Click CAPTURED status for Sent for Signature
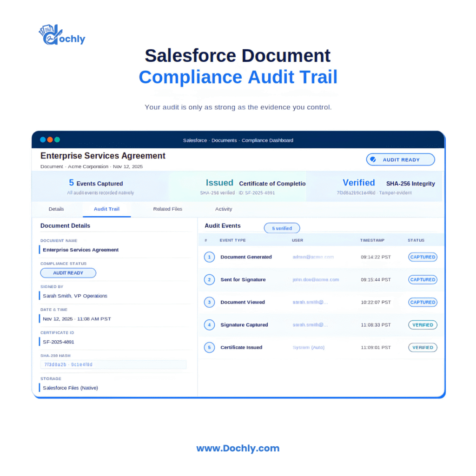476x476 pixels. [x=423, y=279]
